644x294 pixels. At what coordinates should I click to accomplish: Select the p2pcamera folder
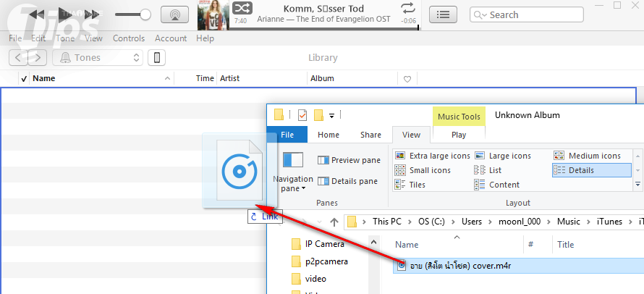(x=320, y=261)
